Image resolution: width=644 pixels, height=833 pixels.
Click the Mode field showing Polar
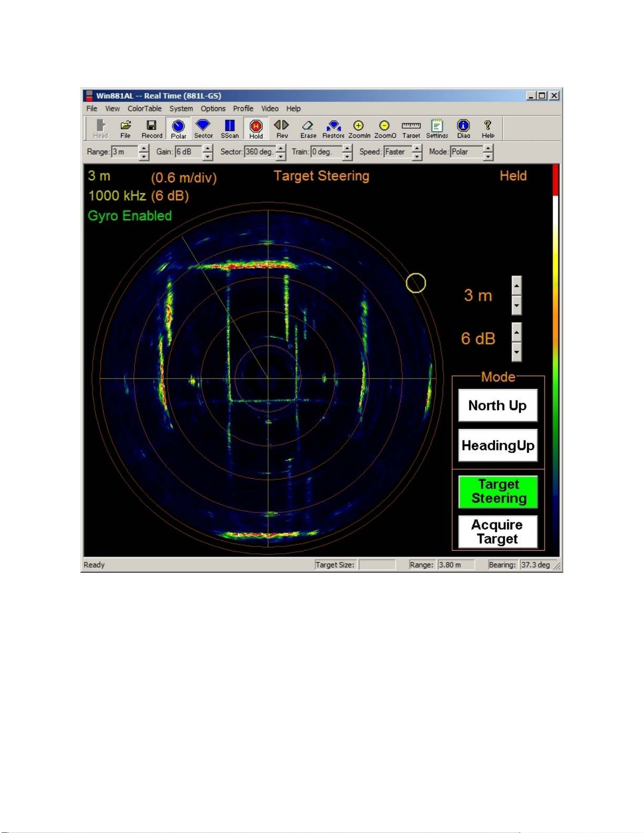point(467,152)
